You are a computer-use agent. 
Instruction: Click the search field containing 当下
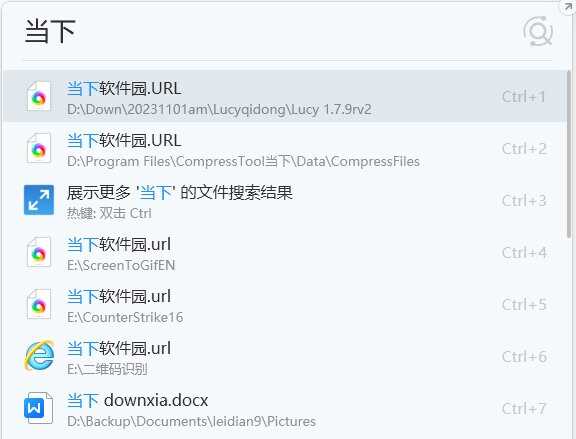click(272, 32)
